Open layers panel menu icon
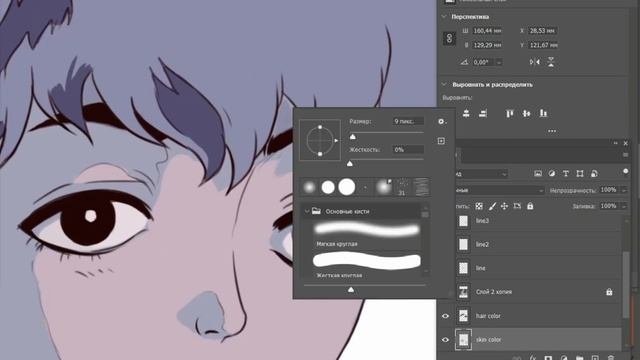The width and height of the screenshot is (640, 360). point(625,155)
